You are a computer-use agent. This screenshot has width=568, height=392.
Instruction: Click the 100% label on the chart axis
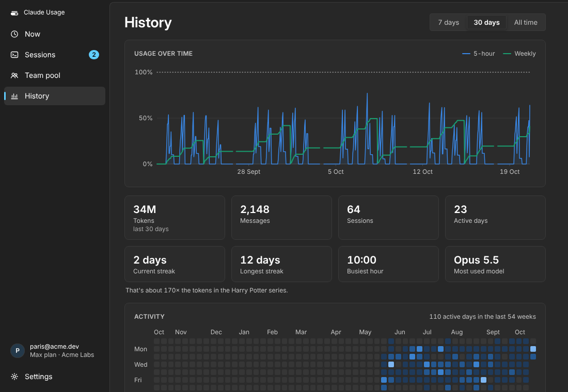144,72
